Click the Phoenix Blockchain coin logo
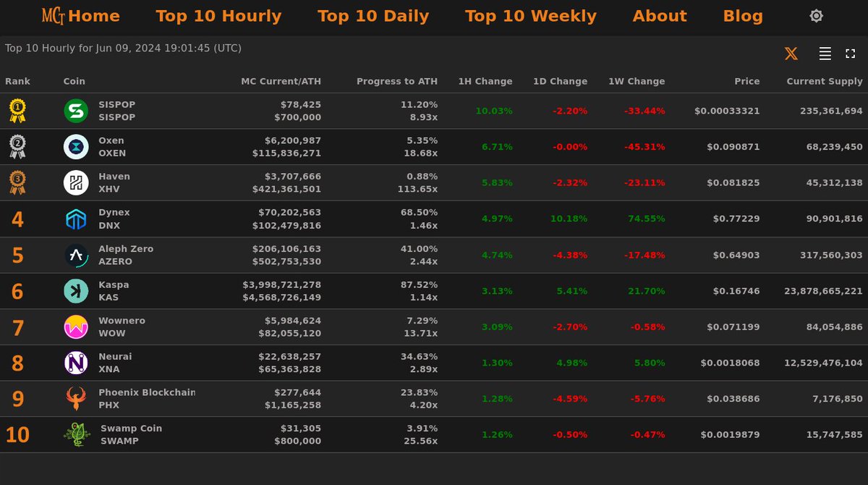868x485 pixels. coord(76,399)
